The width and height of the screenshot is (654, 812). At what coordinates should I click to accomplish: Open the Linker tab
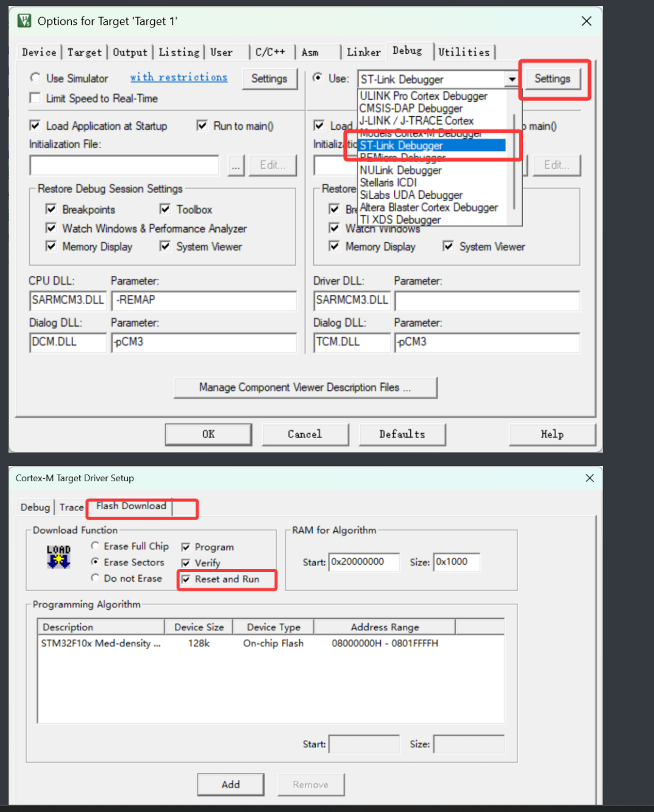pos(364,52)
